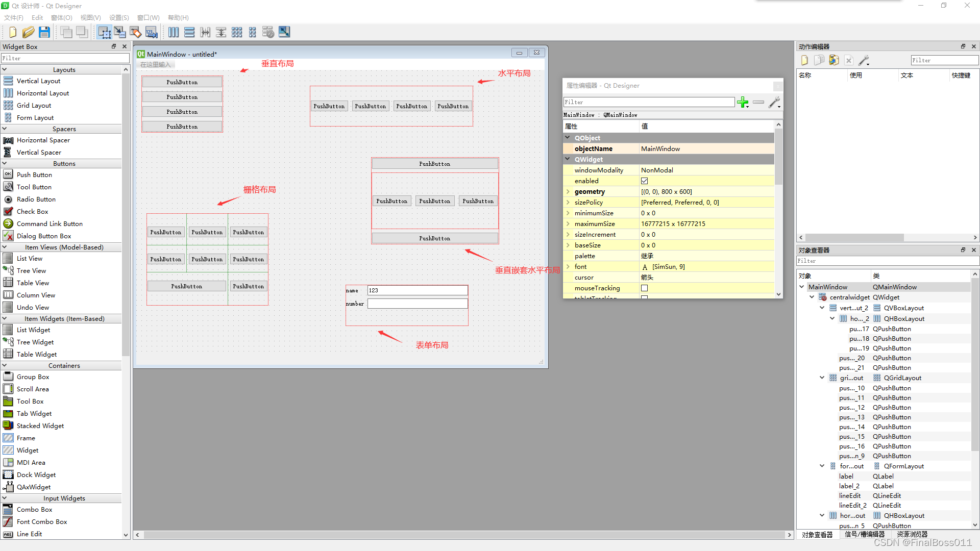This screenshot has width=980, height=551.
Task: Collapse the MainWindow node in the object tree
Action: pyautogui.click(x=801, y=287)
